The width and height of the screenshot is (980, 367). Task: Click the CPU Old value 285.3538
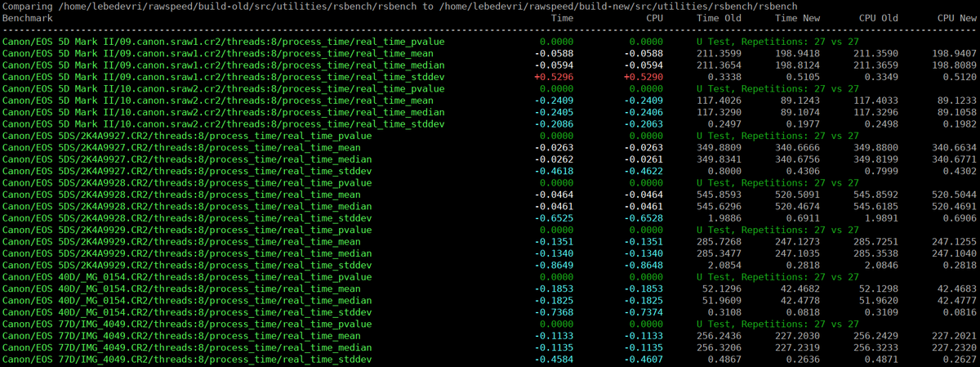click(875, 253)
